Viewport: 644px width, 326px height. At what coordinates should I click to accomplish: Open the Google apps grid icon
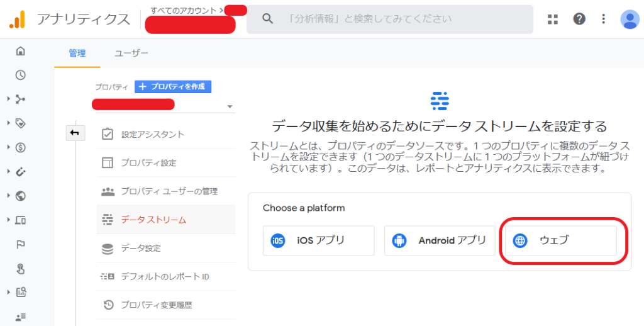[x=553, y=19]
